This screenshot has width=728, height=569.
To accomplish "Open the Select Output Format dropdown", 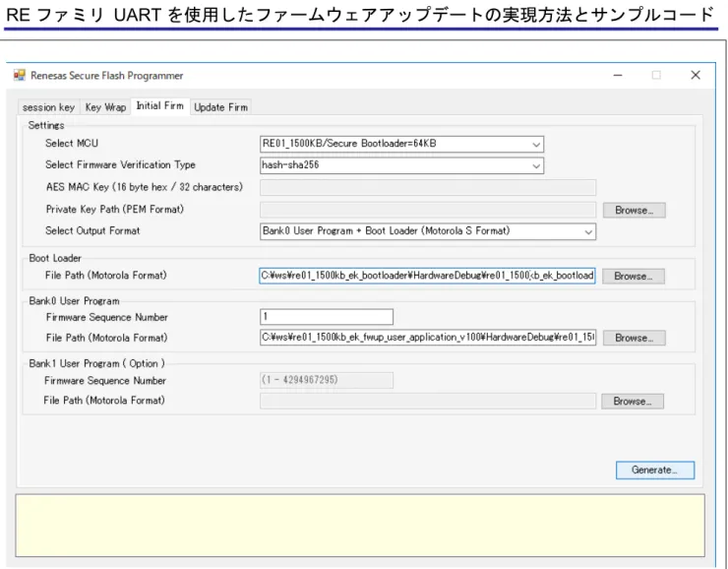I will pos(428,231).
